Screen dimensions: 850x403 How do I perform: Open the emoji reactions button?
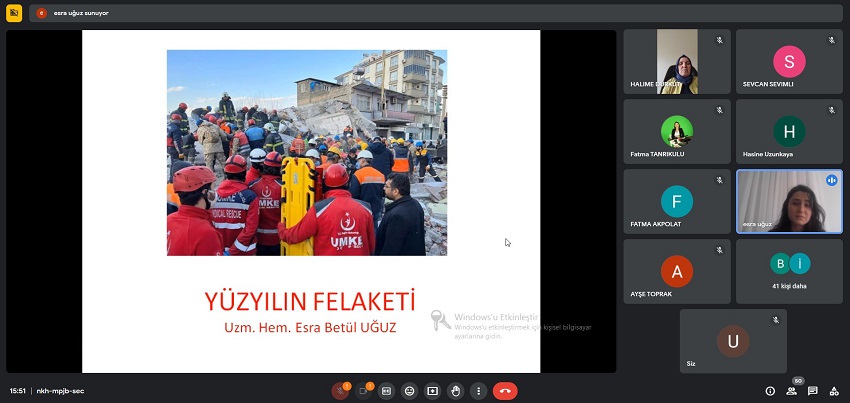coord(410,391)
